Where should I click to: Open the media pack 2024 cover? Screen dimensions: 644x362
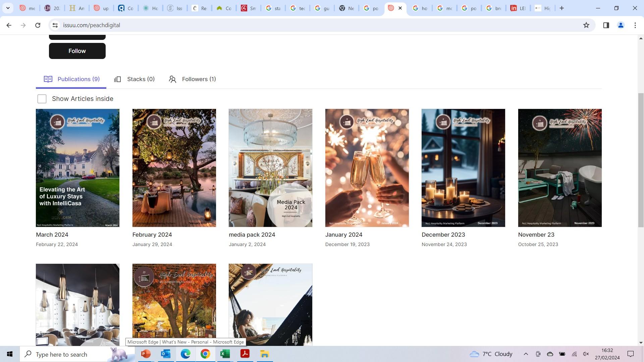point(270,168)
